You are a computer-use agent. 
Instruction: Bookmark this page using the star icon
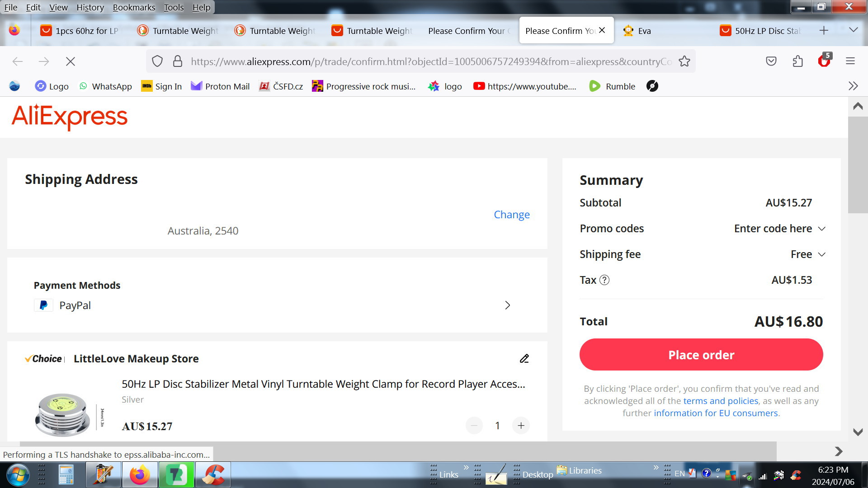pos(684,61)
